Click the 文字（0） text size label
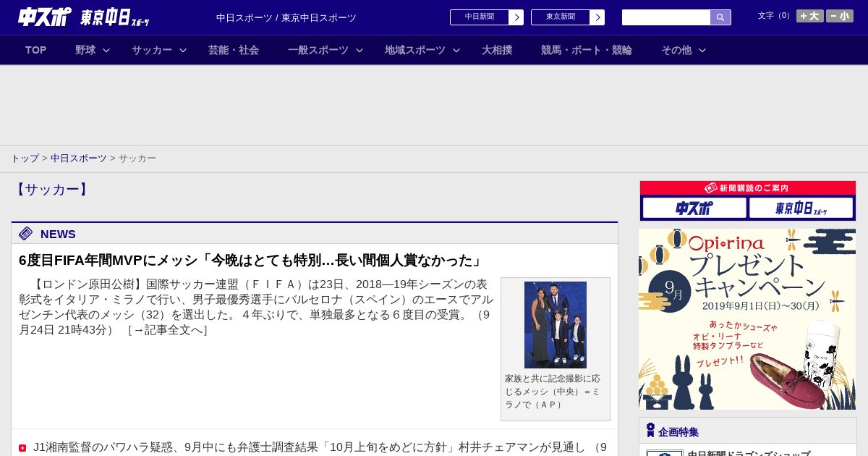Image resolution: width=868 pixels, height=456 pixels. 775,16
